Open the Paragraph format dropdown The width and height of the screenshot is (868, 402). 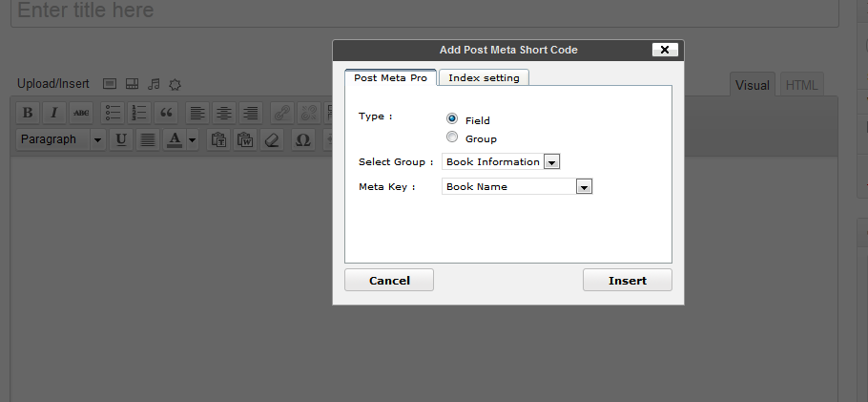pos(61,139)
